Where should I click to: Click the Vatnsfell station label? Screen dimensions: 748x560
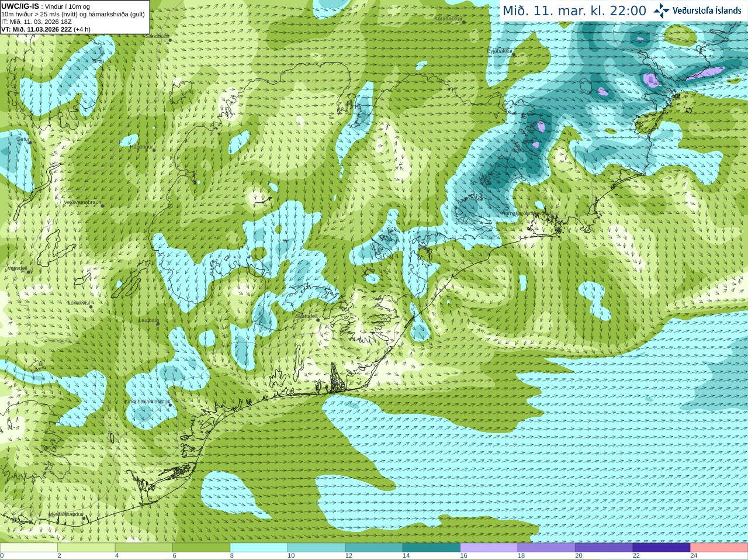17,268
